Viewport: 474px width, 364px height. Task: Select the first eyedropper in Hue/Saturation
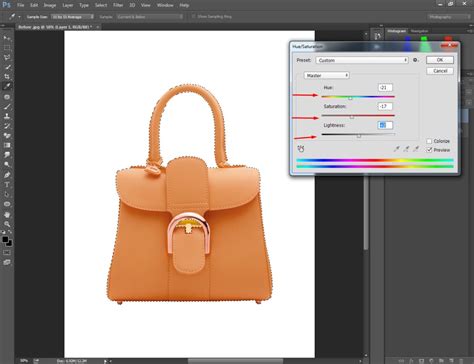click(397, 149)
